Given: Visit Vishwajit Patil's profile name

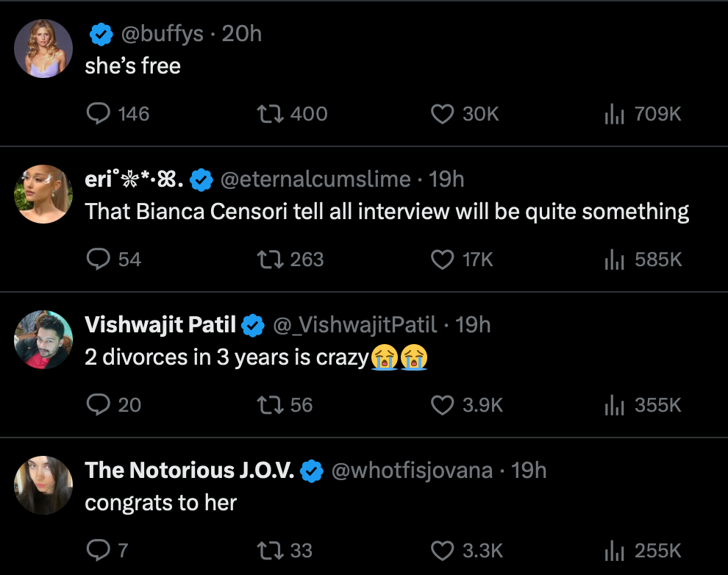Looking at the screenshot, I should [160, 325].
